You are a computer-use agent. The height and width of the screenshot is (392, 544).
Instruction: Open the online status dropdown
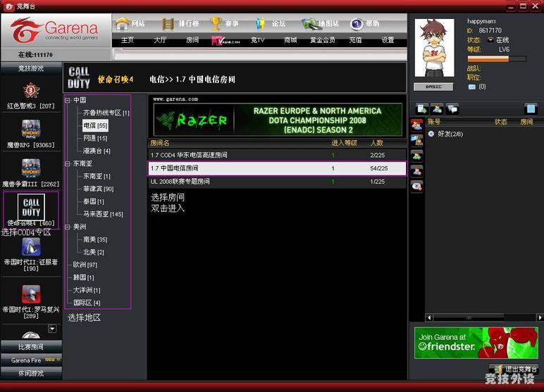coord(491,40)
